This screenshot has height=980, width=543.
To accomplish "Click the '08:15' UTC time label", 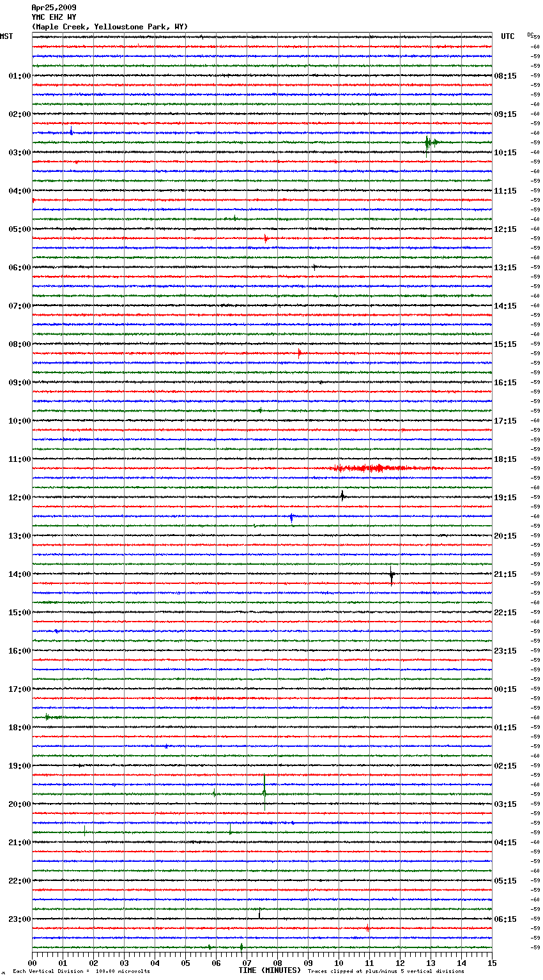I will pyautogui.click(x=505, y=76).
